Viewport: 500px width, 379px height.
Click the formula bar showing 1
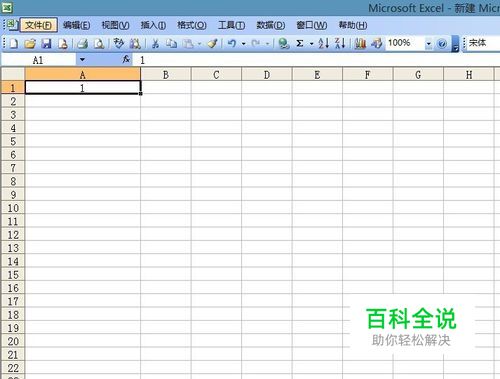pyautogui.click(x=316, y=60)
